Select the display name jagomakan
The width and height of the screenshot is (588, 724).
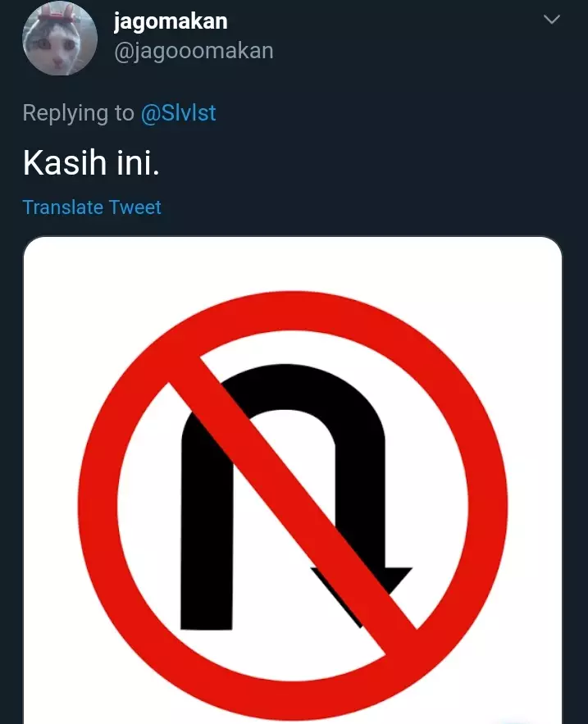[x=169, y=20]
